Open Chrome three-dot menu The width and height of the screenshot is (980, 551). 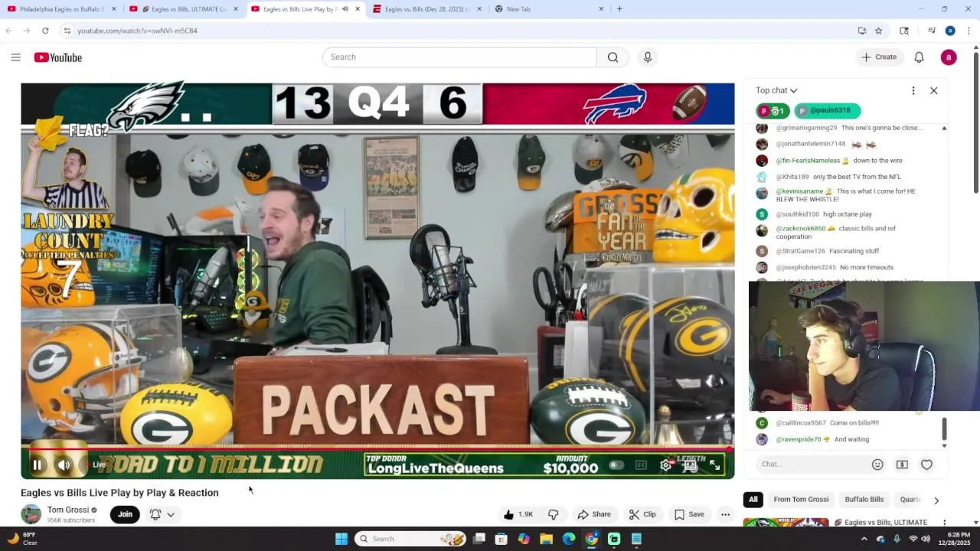tap(969, 31)
